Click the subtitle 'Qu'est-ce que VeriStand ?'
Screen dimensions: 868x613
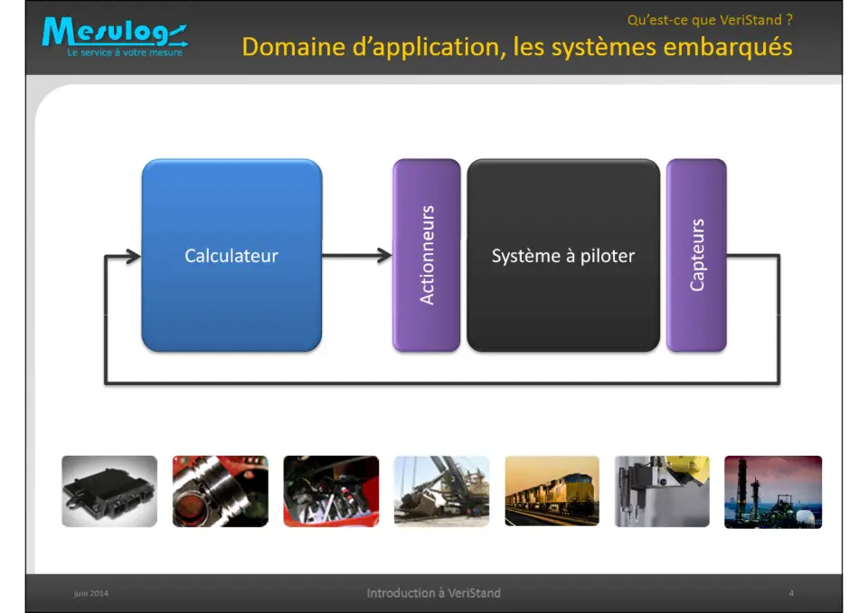(x=710, y=20)
